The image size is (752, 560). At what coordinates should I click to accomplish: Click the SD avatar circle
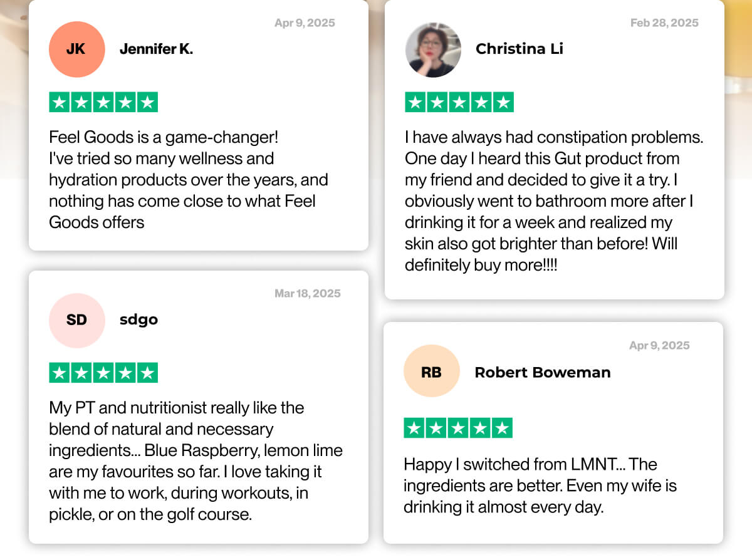click(x=76, y=320)
